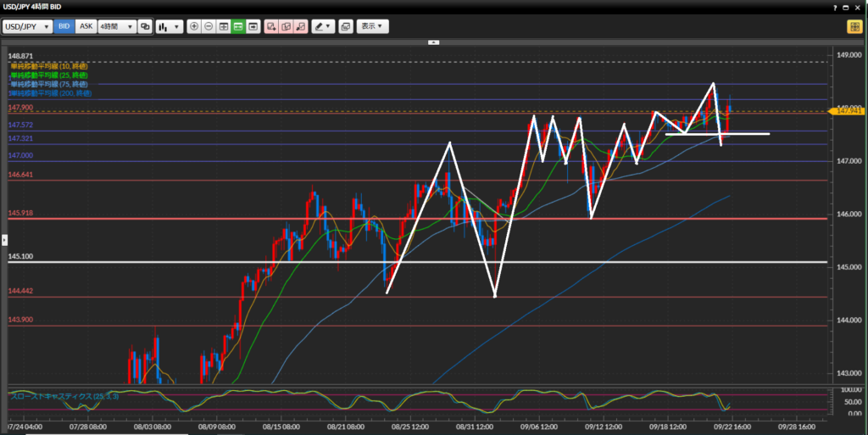Viewport: 868px width, 435px height.
Task: Click the first pink add-indicator icon
Action: pos(271,26)
